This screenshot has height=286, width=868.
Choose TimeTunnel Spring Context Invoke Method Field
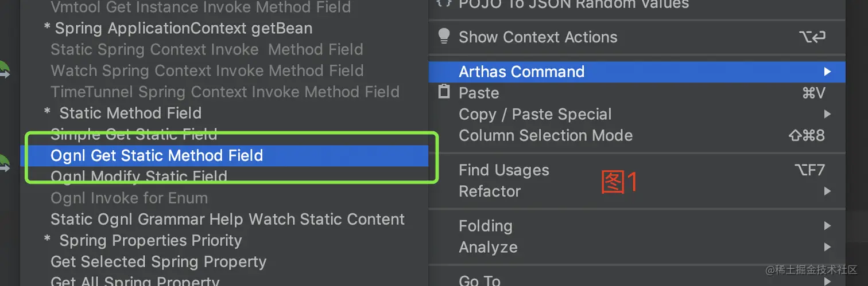pyautogui.click(x=224, y=92)
